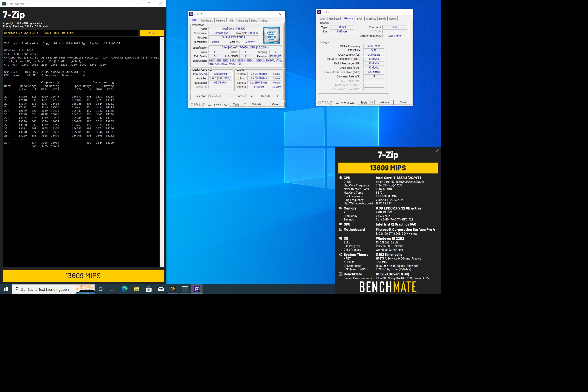Click the Memory icon in BenchMate panel

tap(340, 208)
